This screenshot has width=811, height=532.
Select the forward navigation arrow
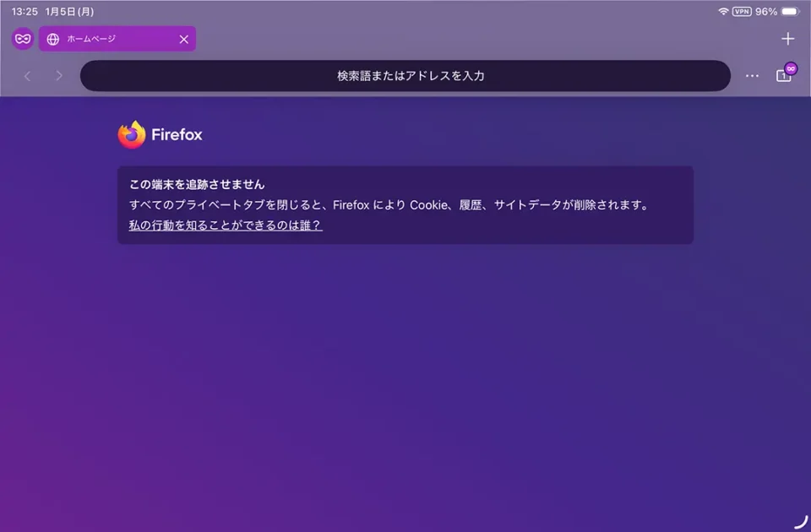59,76
